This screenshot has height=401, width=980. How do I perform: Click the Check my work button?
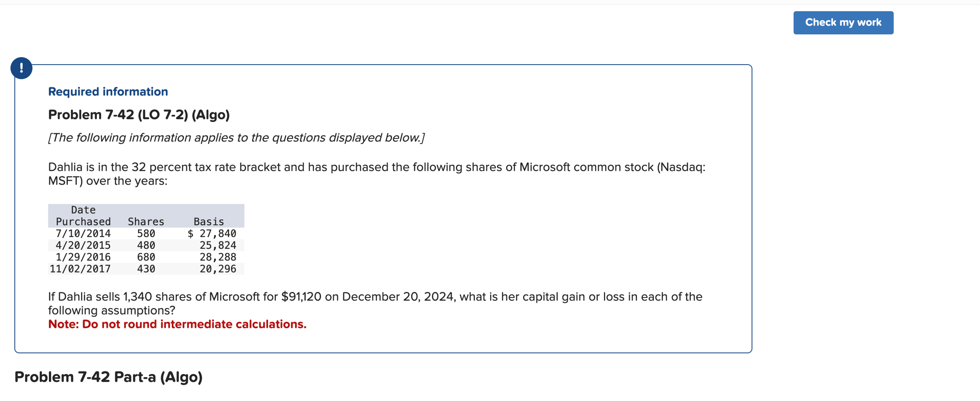(x=843, y=22)
